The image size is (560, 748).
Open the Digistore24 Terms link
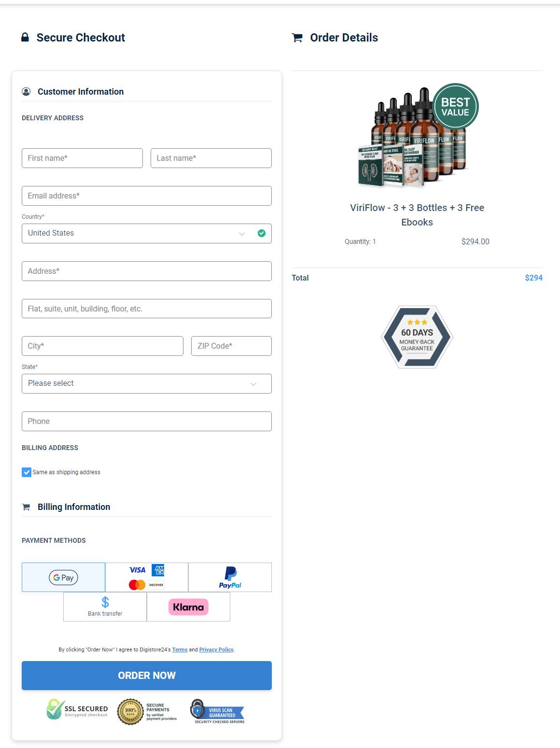[180, 649]
